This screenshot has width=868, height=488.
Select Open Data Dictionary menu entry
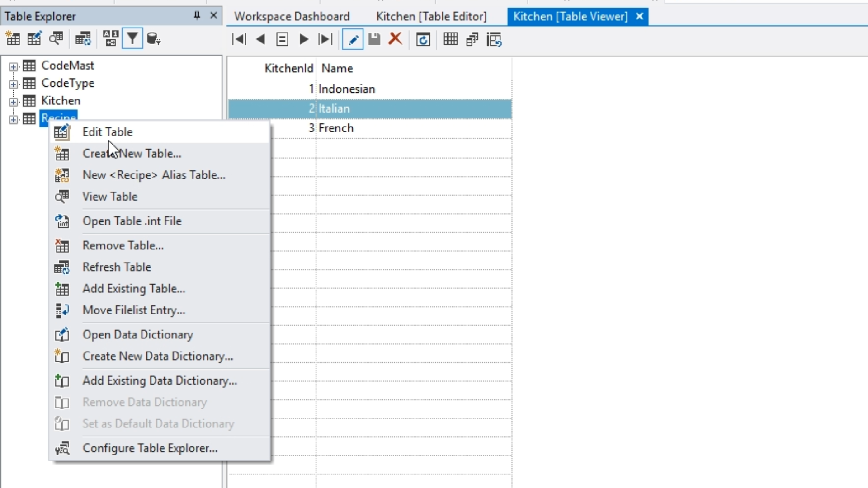coord(138,335)
